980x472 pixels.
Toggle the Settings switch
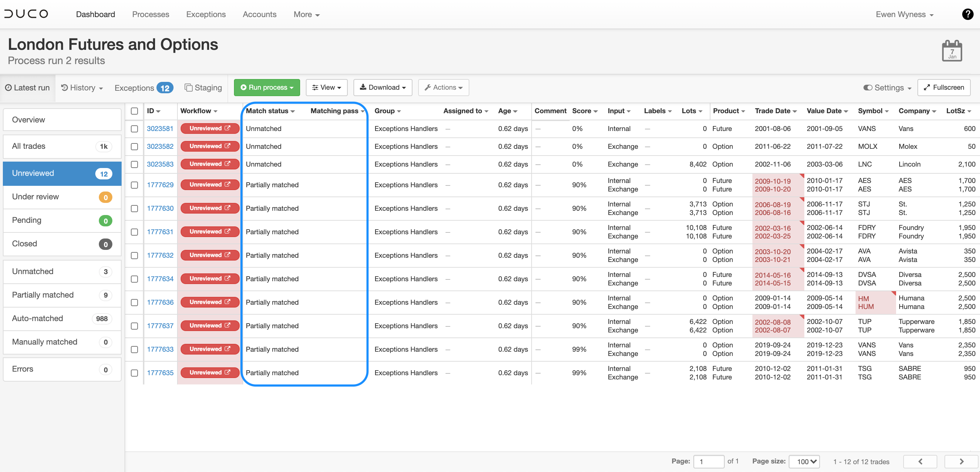point(868,88)
